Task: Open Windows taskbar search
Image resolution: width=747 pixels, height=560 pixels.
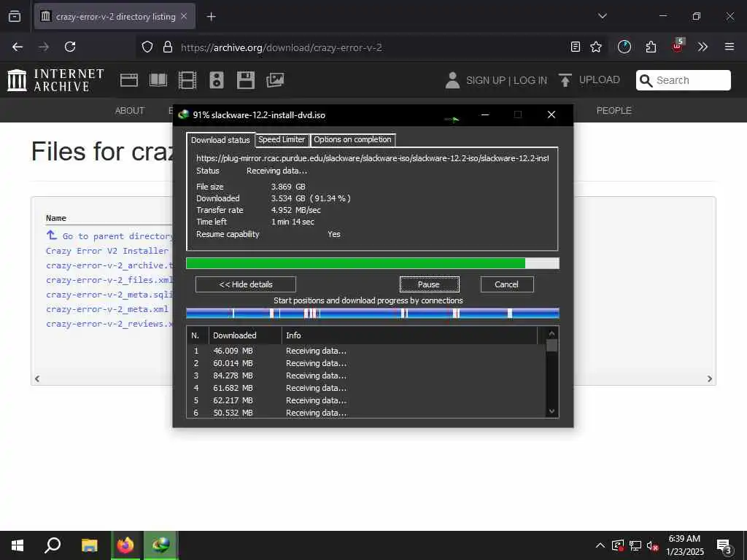Action: [53, 545]
